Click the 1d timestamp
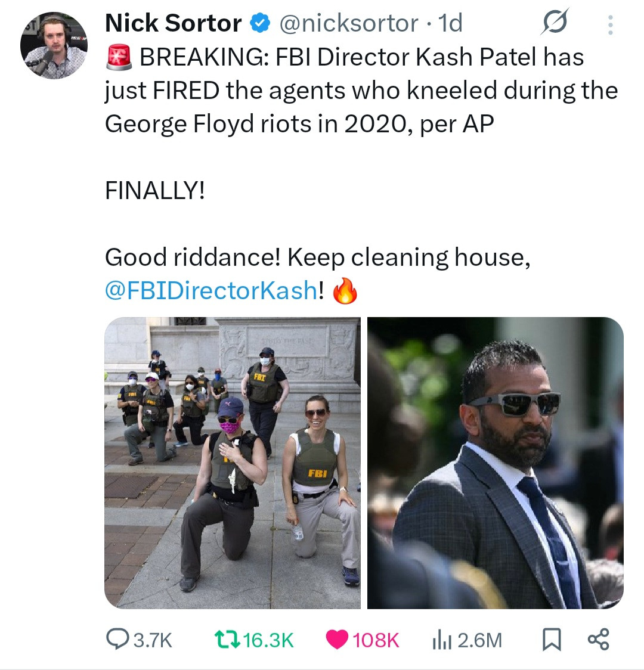644x670 pixels. (450, 23)
